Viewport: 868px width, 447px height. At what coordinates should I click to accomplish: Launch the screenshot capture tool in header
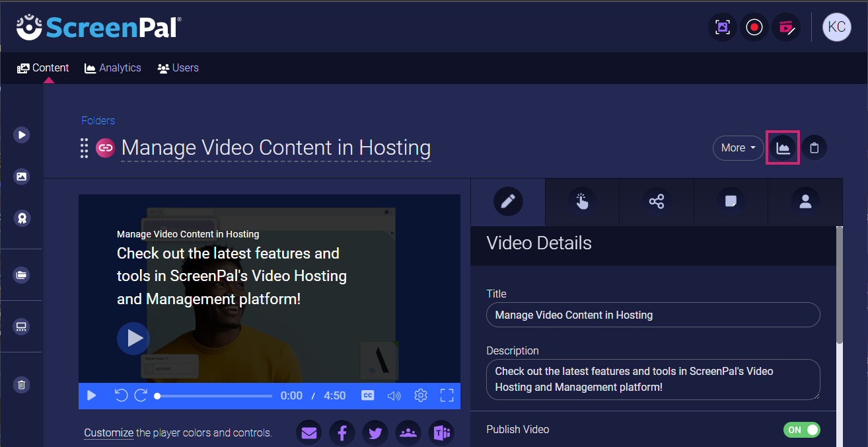pyautogui.click(x=723, y=27)
